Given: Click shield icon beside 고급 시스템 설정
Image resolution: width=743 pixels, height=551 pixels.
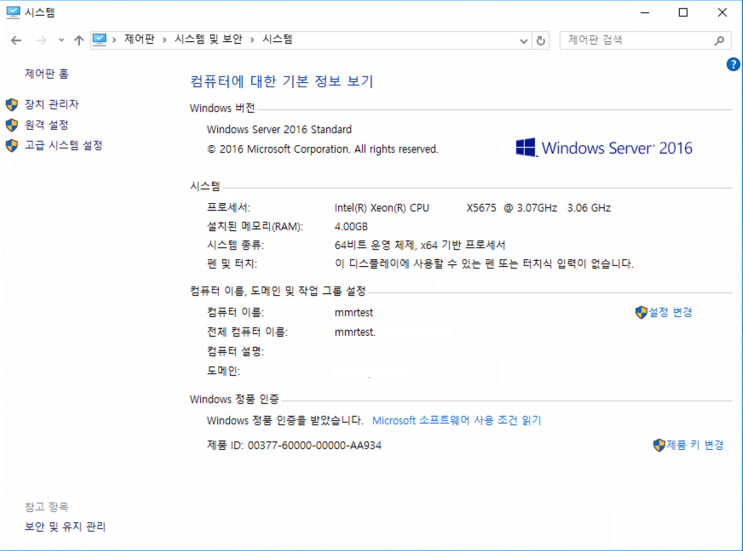Looking at the screenshot, I should click(12, 145).
